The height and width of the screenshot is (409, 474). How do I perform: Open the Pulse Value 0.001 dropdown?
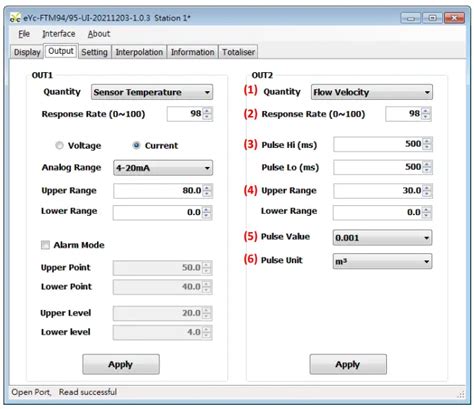click(x=382, y=238)
